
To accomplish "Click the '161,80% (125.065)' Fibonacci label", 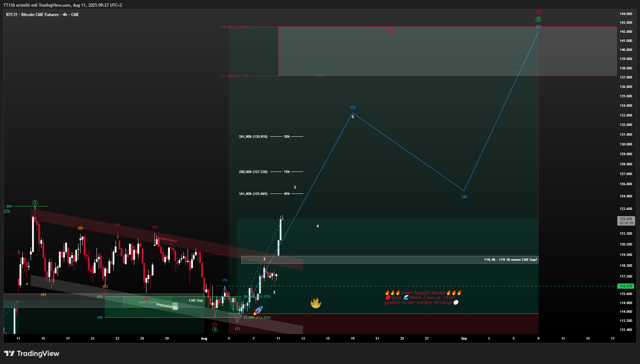I will pos(253,194).
